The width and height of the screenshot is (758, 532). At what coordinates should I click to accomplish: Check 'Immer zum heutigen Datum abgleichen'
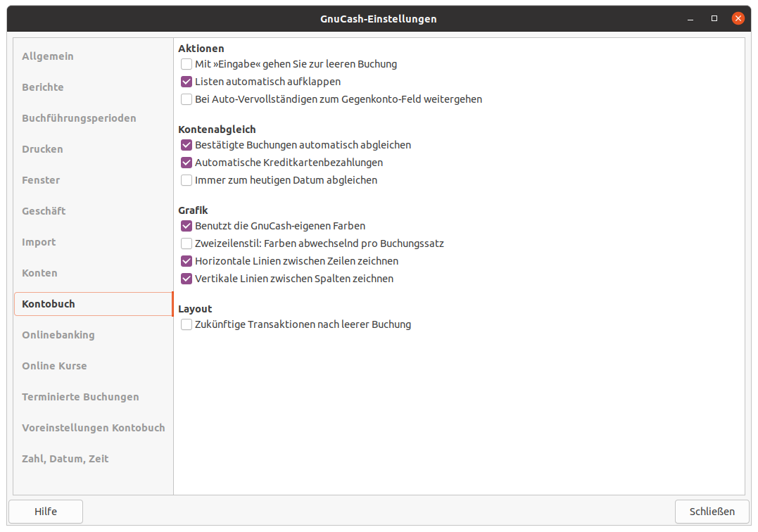pyautogui.click(x=187, y=180)
